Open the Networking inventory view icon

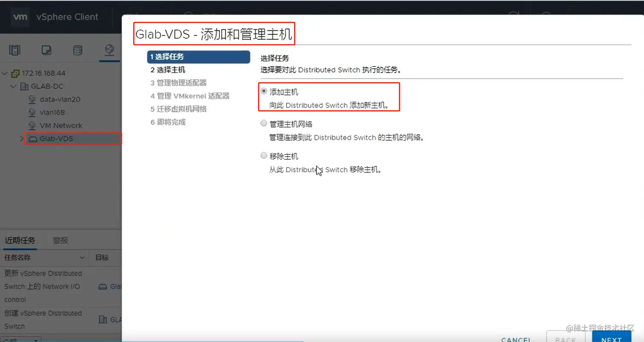coord(109,50)
